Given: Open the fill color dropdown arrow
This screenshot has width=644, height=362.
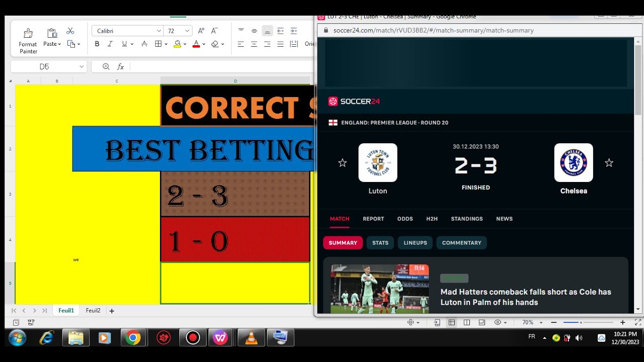Looking at the screenshot, I should pos(185,44).
